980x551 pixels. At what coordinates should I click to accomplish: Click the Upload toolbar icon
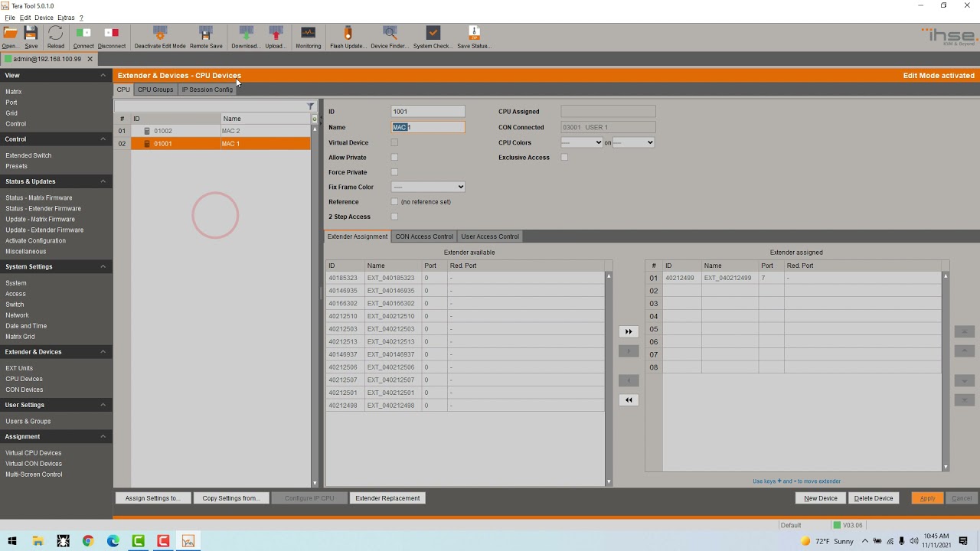click(x=276, y=33)
